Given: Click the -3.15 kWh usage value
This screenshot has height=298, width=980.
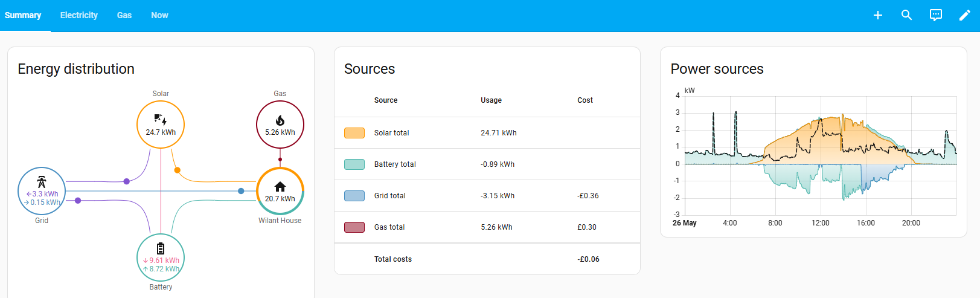Looking at the screenshot, I should pos(498,196).
